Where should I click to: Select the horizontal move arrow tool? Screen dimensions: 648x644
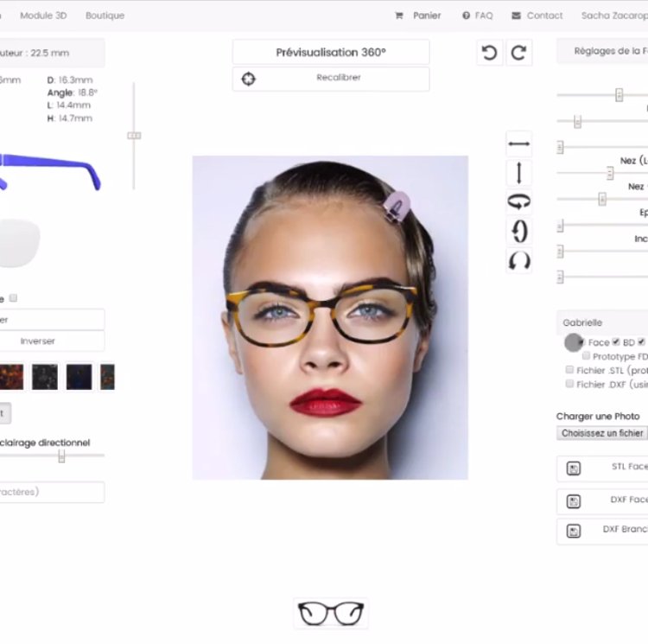pos(519,143)
